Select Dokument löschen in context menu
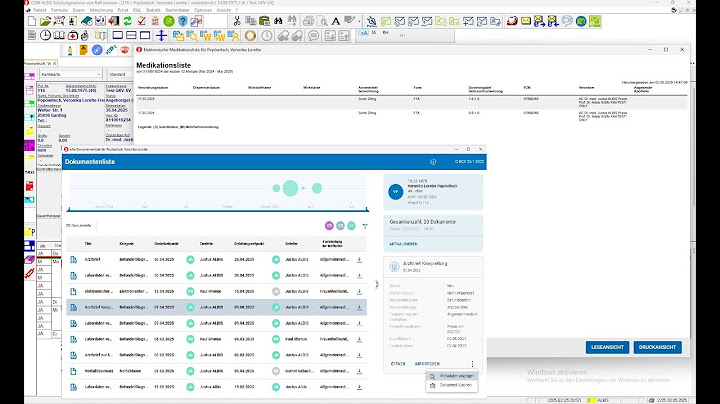Screen dimensions: 720x404 [x=452, y=385]
